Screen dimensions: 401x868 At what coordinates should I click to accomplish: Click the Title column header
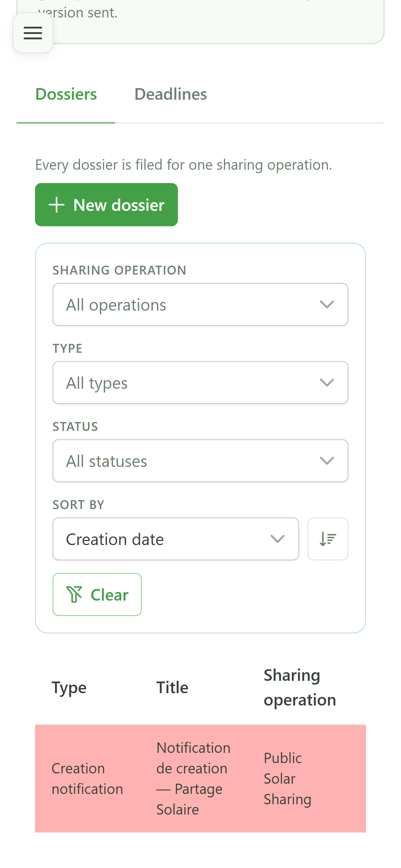pyautogui.click(x=172, y=688)
